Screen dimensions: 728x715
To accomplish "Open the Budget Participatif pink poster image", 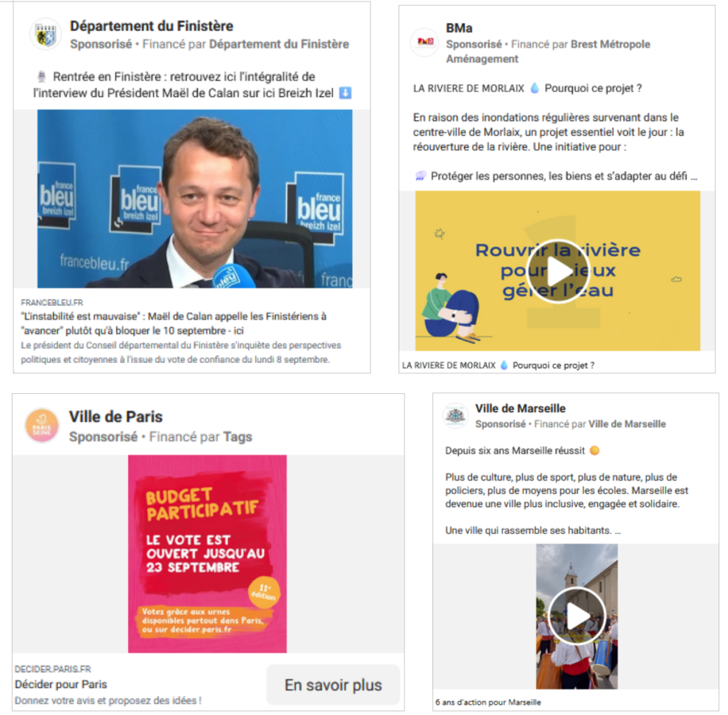I will click(x=207, y=554).
